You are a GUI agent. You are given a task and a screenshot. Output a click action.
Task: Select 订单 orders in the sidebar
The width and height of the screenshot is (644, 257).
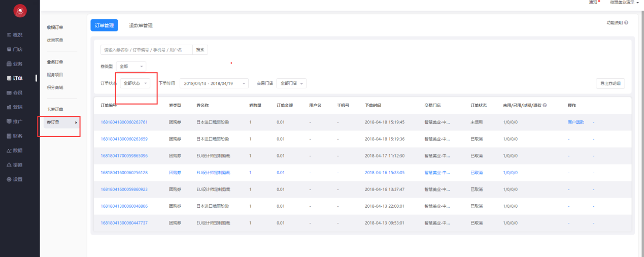pos(15,78)
